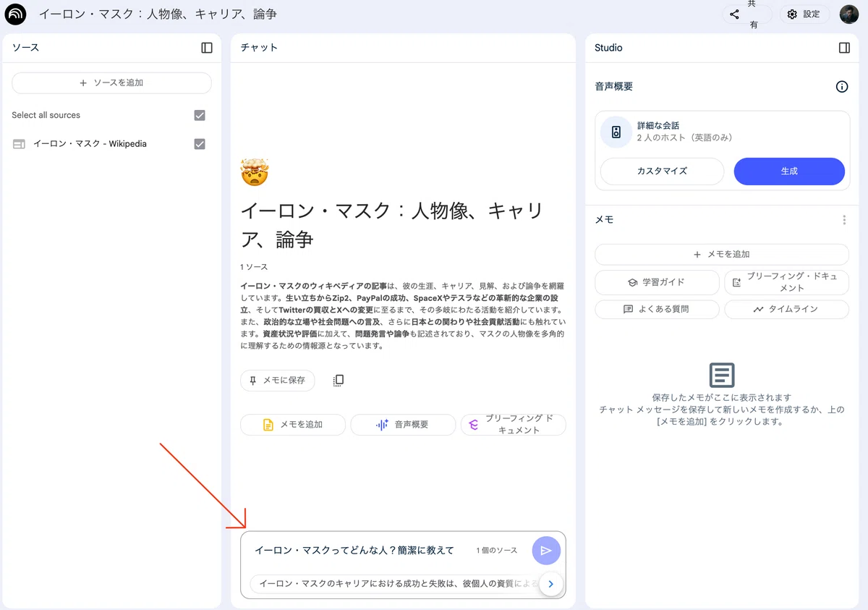
Task: Click the notebook title in the top bar
Action: (158, 14)
